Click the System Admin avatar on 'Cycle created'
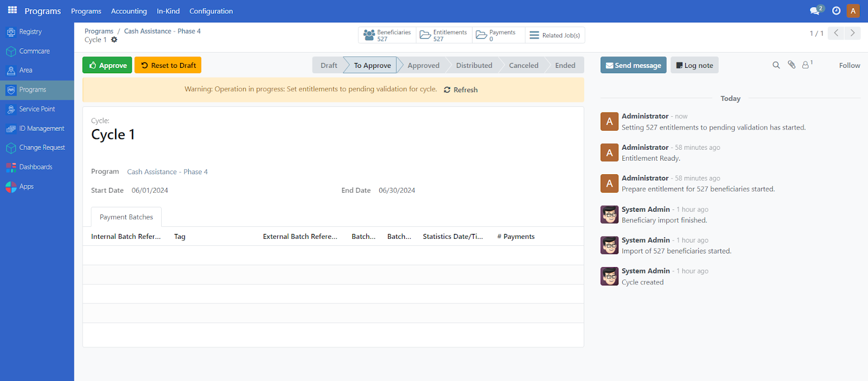This screenshot has height=381, width=868. [609, 276]
